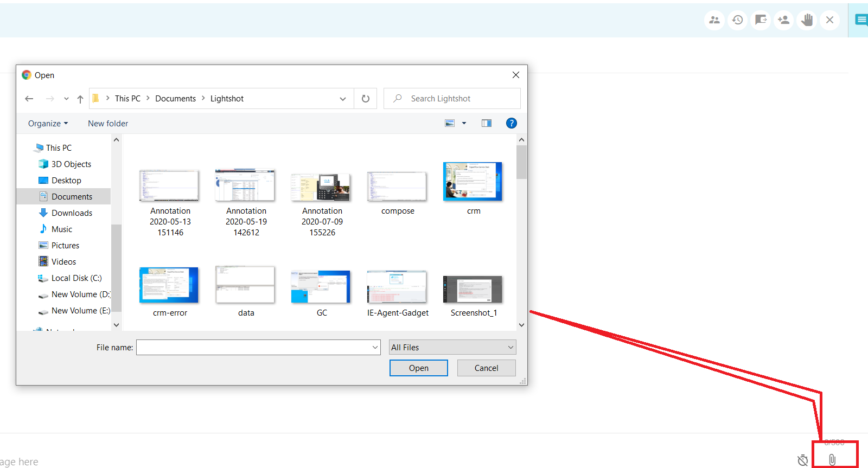
Task: Click the Cancel button
Action: [486, 368]
